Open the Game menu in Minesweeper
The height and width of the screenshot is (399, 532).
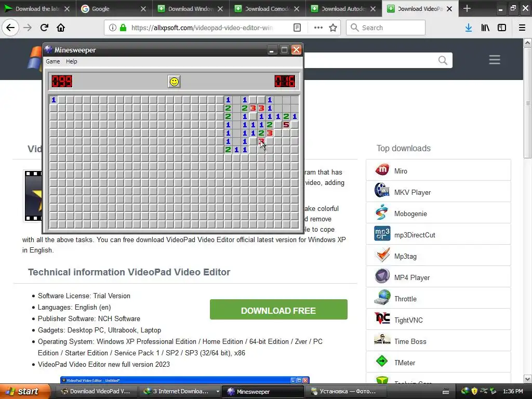[53, 61]
